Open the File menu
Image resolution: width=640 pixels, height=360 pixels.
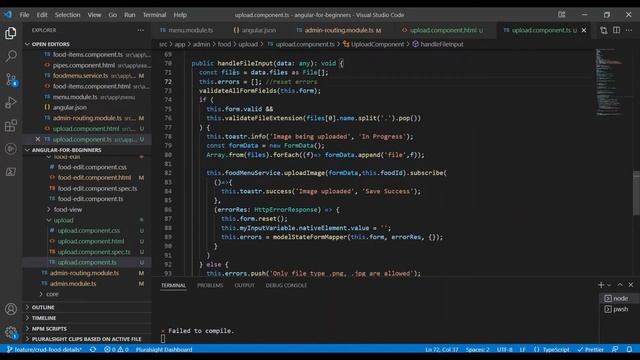click(x=24, y=15)
